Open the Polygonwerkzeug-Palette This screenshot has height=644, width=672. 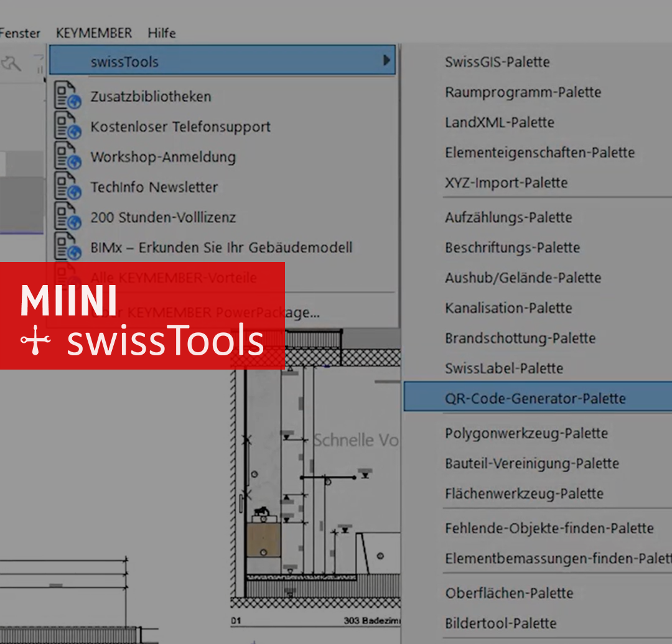pyautogui.click(x=526, y=433)
